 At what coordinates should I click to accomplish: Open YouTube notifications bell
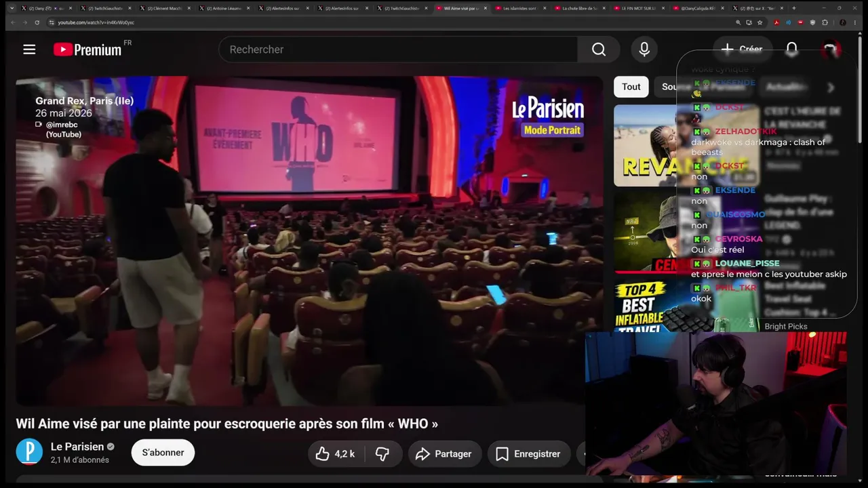tap(791, 49)
